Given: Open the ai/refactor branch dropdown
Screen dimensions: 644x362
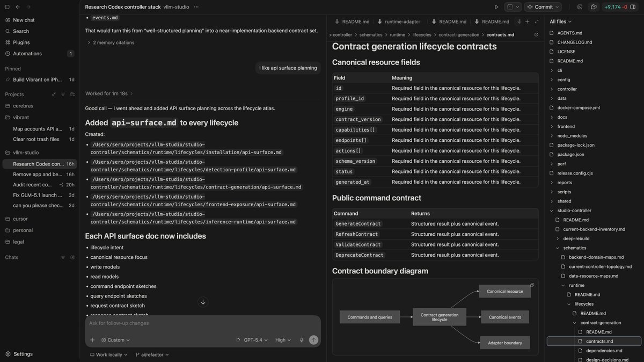Looking at the screenshot, I should [x=152, y=354].
